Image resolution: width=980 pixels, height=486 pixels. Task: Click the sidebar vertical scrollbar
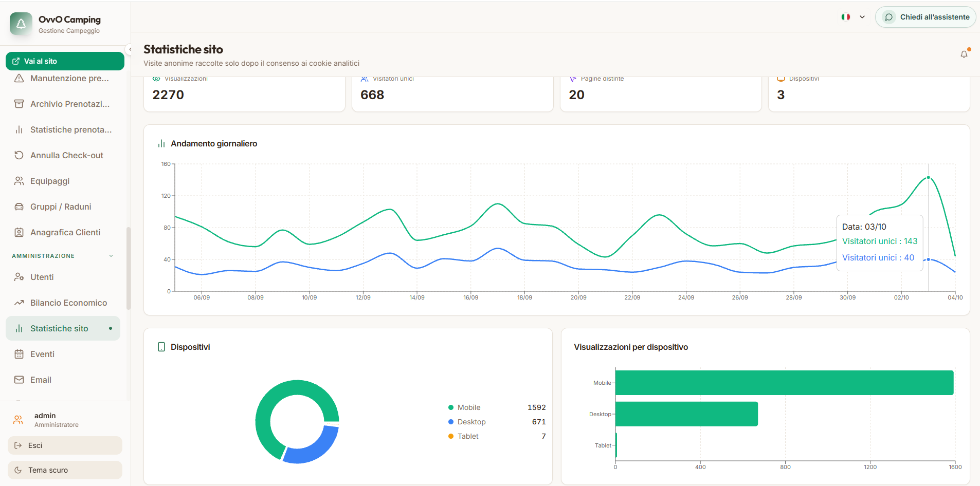[x=129, y=268]
